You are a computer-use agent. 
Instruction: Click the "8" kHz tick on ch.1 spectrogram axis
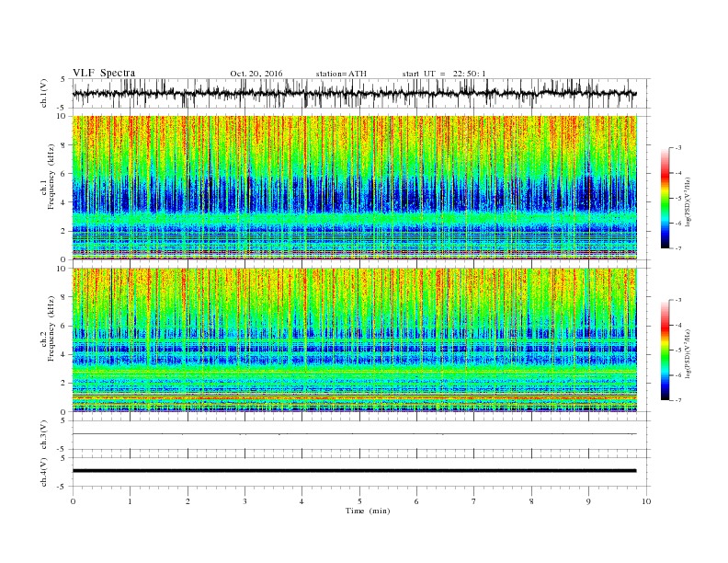pos(63,145)
